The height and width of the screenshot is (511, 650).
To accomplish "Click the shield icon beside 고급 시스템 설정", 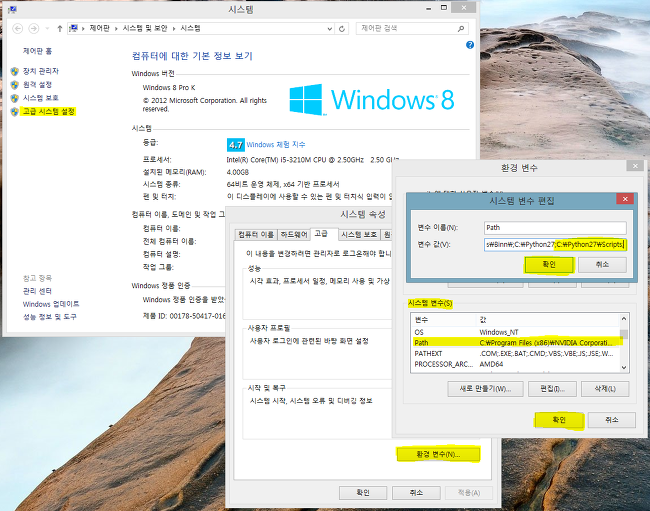I will point(15,111).
